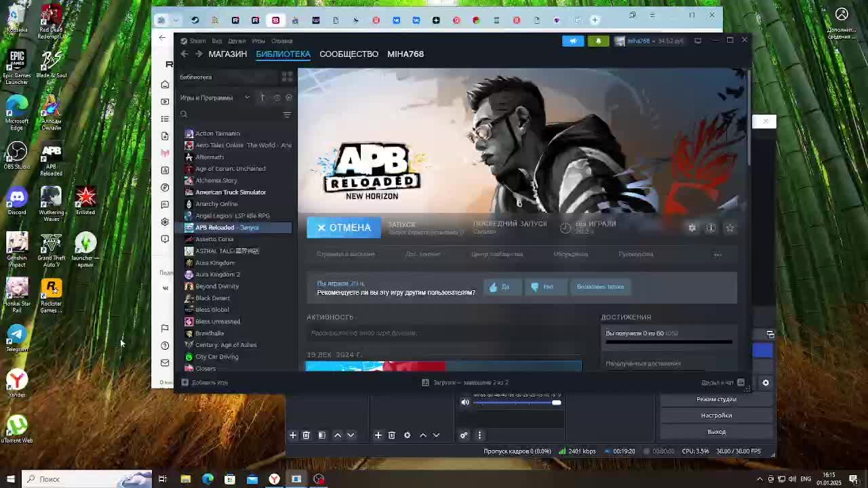
Task: Click the sort-ascending arrow icon in library
Action: [x=262, y=98]
